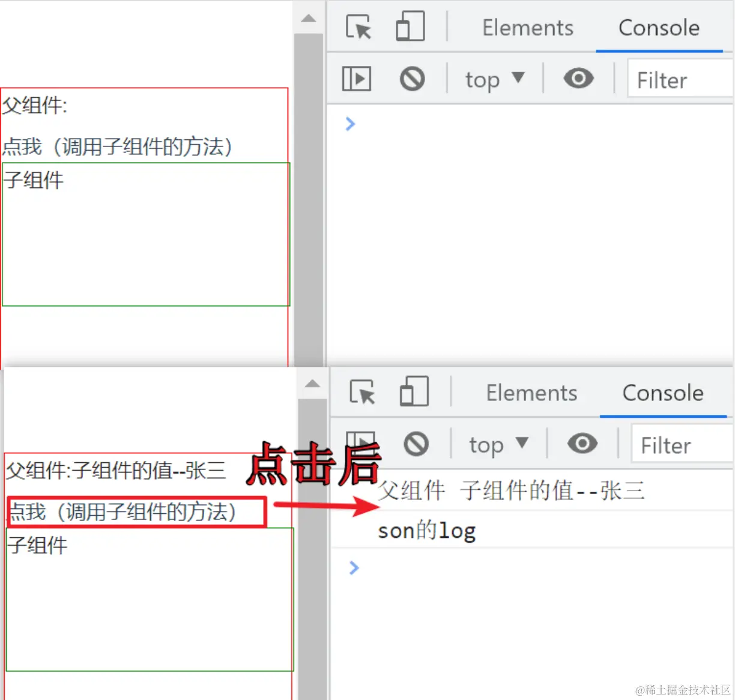Image resolution: width=735 pixels, height=700 pixels.
Task: Click the 'son的log' console message
Action: tap(427, 530)
